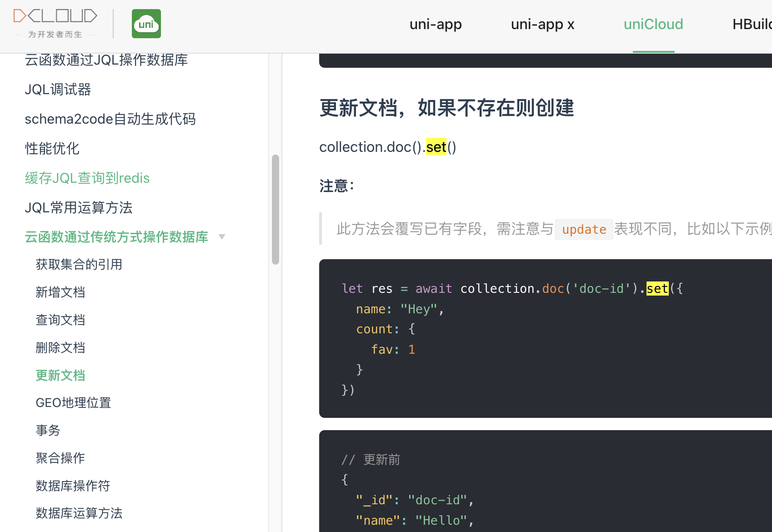Screen dimensions: 772x532
Task: Click the update inline code word
Action: [x=584, y=229]
